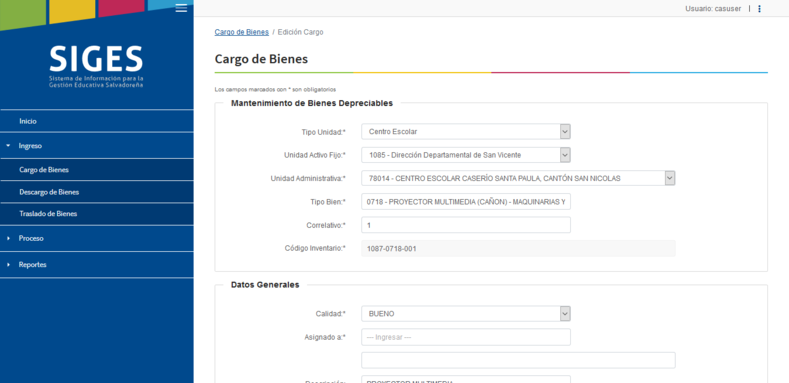789x383 pixels.
Task: Toggle the hamburger menu icon
Action: (x=181, y=8)
